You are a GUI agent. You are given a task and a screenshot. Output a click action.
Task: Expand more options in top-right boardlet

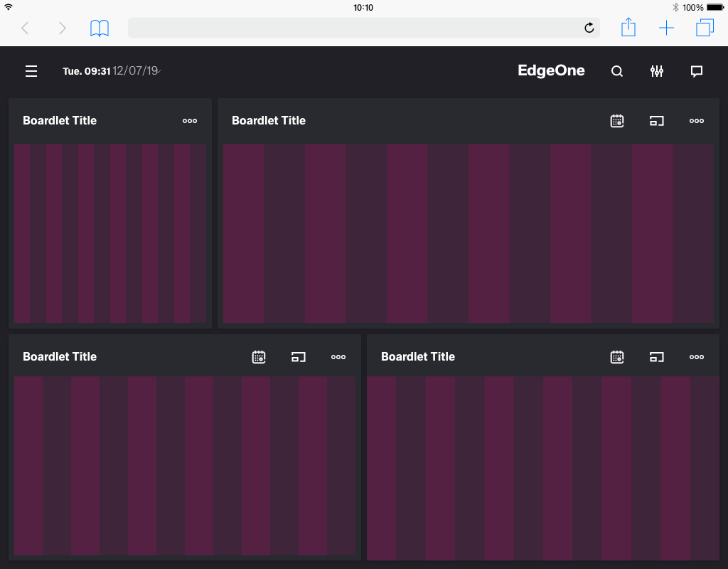[697, 121]
